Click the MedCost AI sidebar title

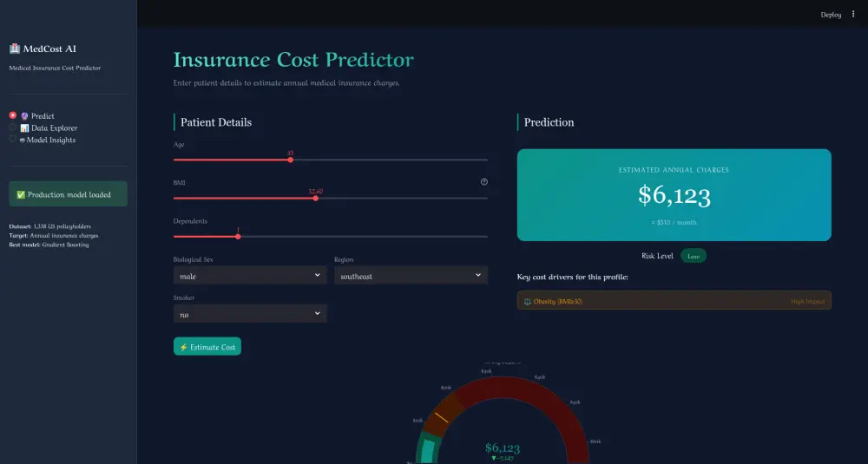[x=49, y=49]
